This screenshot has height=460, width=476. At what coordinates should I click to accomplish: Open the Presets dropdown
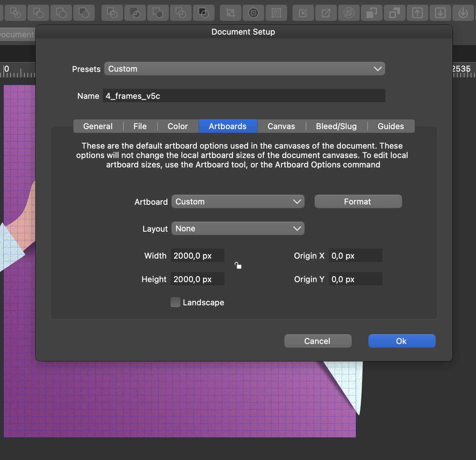tap(244, 69)
